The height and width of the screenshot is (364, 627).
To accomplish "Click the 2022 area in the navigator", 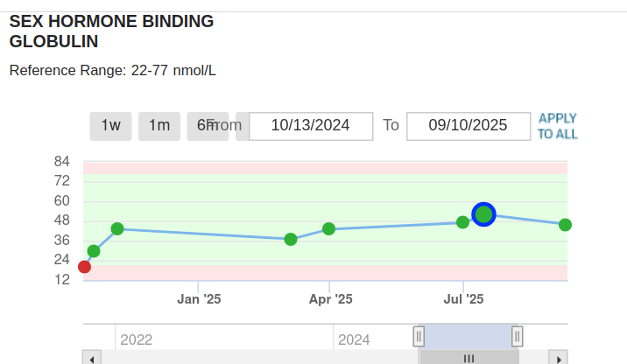I will pyautogui.click(x=137, y=339).
